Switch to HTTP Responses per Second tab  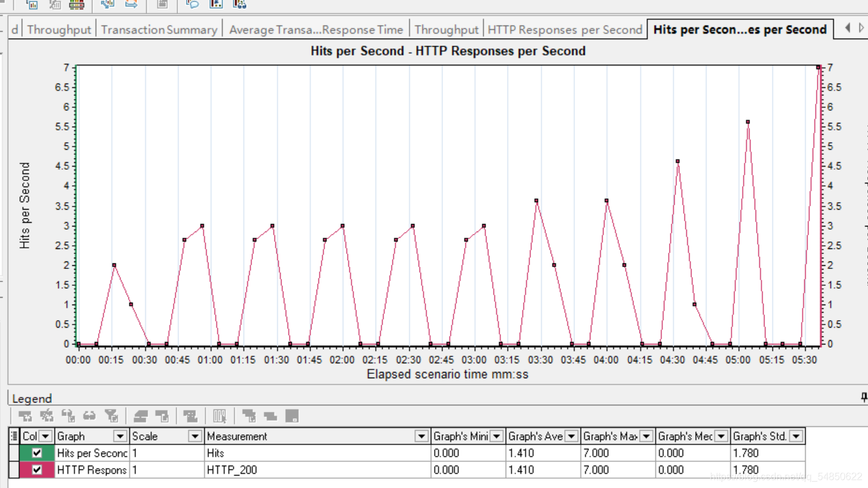[565, 29]
